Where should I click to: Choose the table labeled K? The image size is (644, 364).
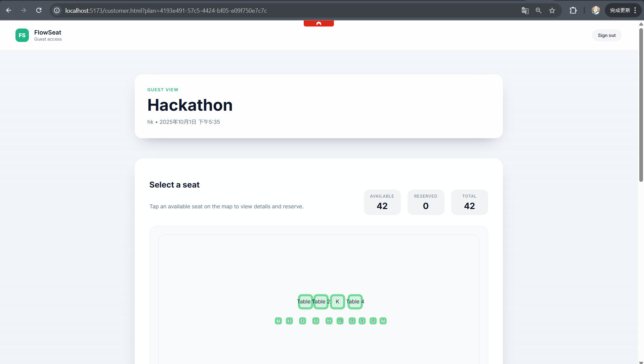pyautogui.click(x=338, y=302)
